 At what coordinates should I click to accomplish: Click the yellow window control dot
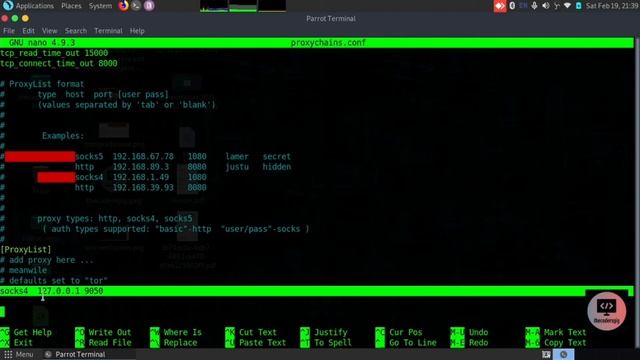(25, 18)
